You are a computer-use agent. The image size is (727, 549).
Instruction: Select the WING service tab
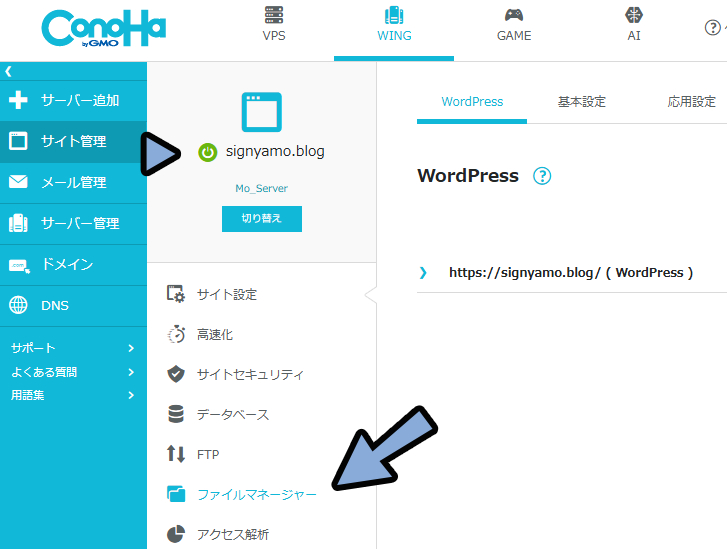[394, 30]
